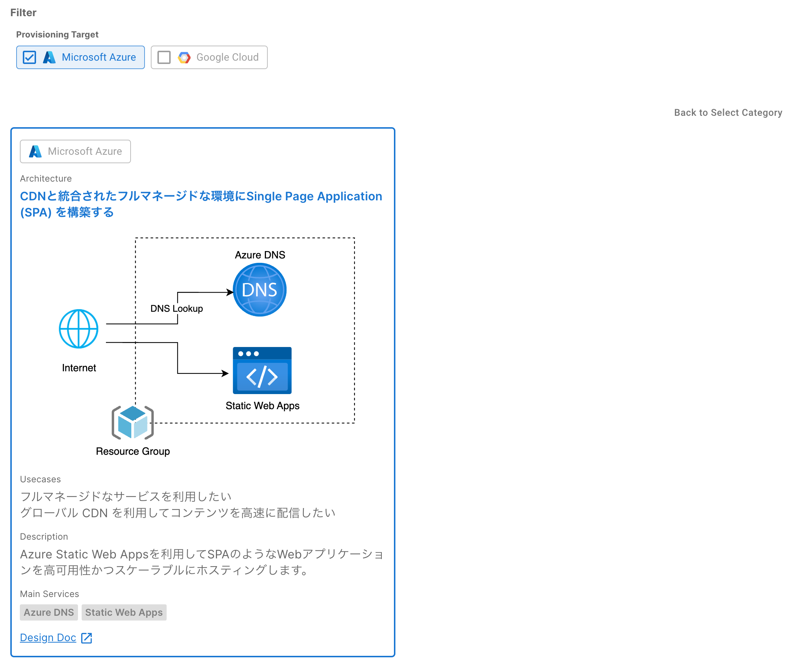Click the Microsoft Azure badge in card
793x672 pixels.
point(75,151)
